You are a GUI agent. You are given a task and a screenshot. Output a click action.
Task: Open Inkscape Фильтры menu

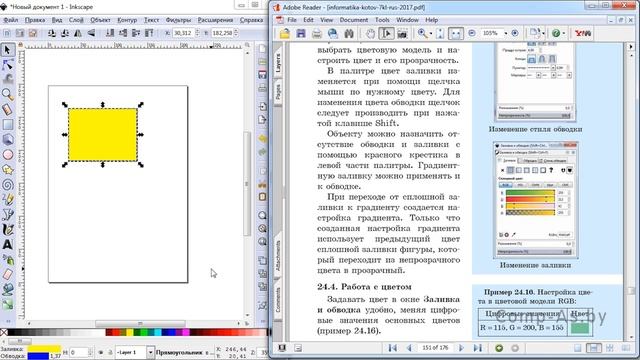tap(178, 20)
